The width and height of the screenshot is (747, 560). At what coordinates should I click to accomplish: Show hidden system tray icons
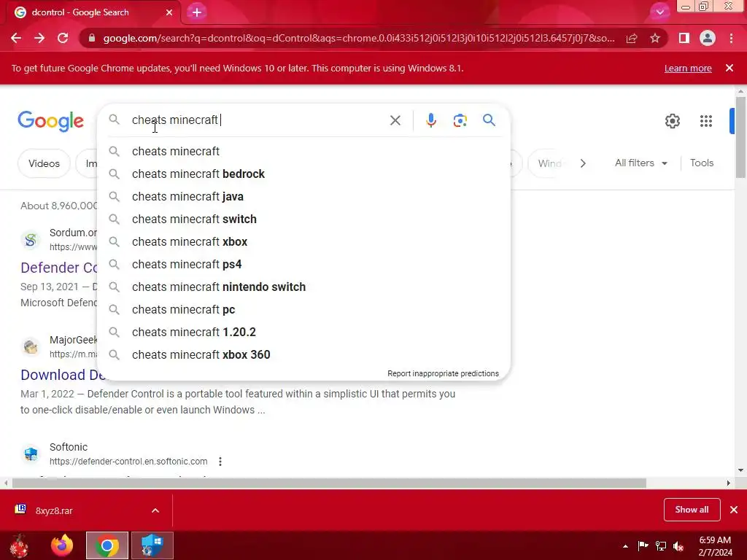625,546
